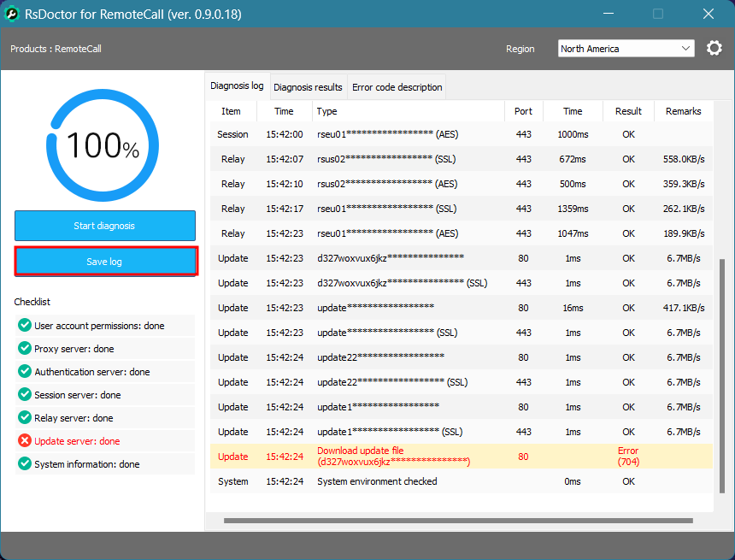Click the Start diagnosis button

104,226
